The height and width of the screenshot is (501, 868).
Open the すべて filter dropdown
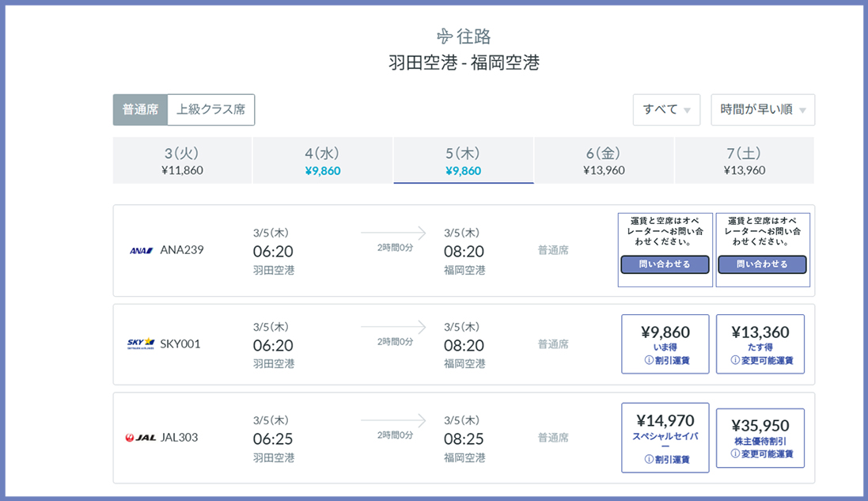pyautogui.click(x=666, y=110)
